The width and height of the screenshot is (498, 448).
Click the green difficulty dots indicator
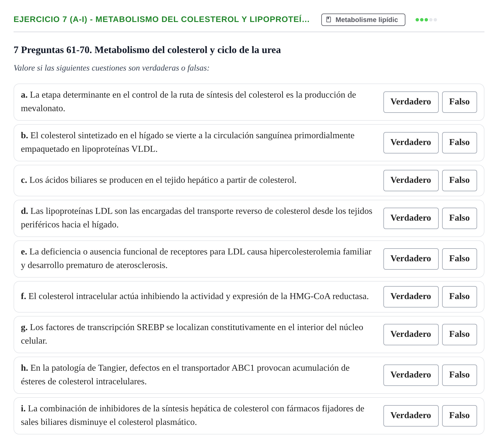[426, 20]
